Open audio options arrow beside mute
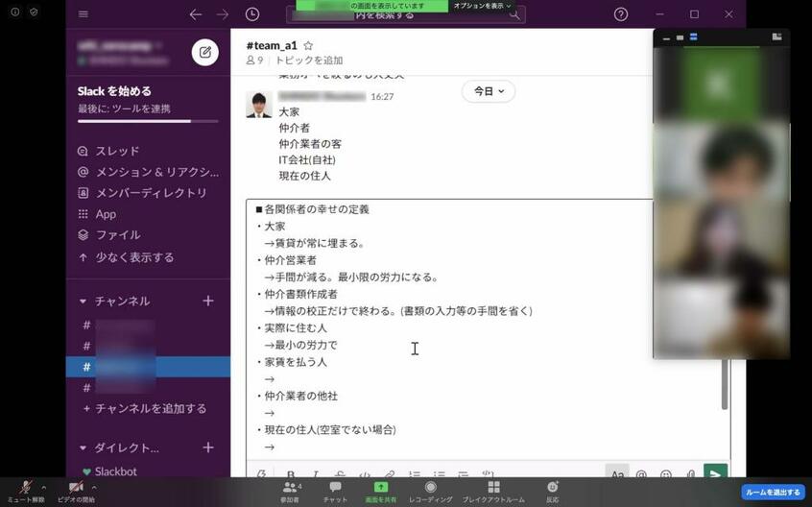The width and height of the screenshot is (812, 507). pyautogui.click(x=43, y=488)
